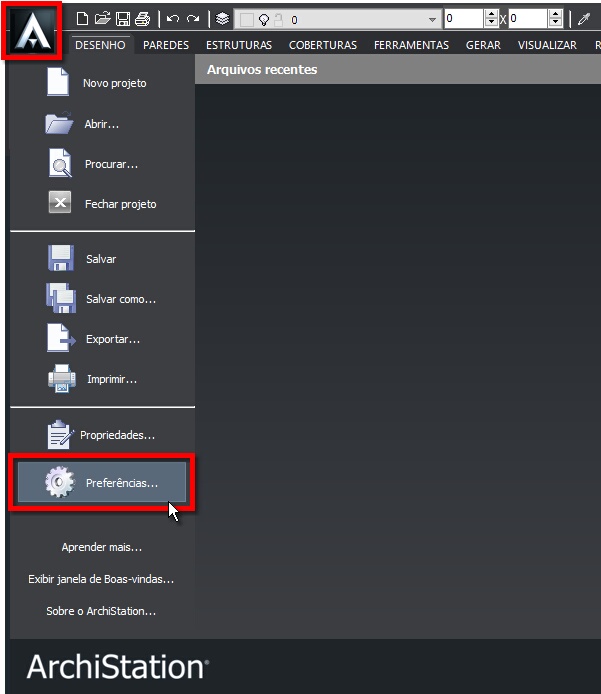Viewport: 601px width, 694px height.
Task: Click Exibir janela de Boas-vindas... link
Action: coord(101,579)
